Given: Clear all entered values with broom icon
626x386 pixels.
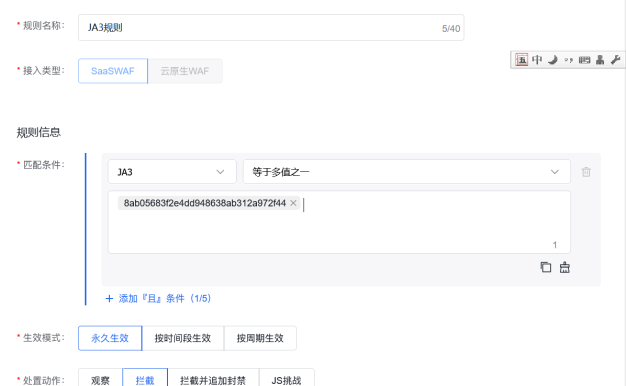Looking at the screenshot, I should tap(565, 267).
